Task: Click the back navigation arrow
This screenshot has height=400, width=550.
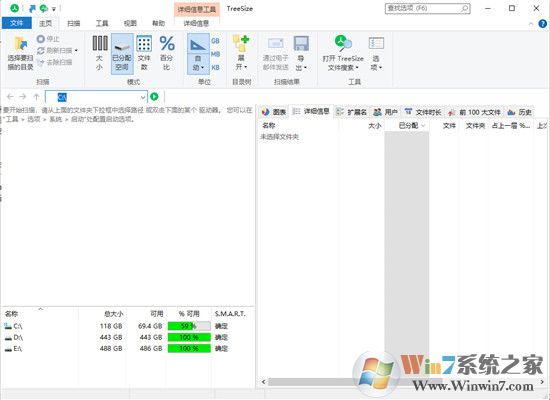Action: click(10, 96)
